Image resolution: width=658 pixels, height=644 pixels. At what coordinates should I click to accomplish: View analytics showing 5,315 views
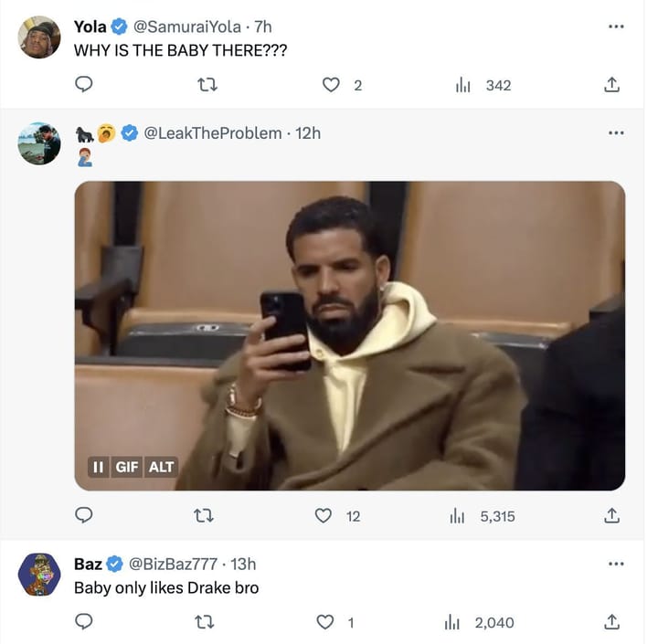coord(483,516)
